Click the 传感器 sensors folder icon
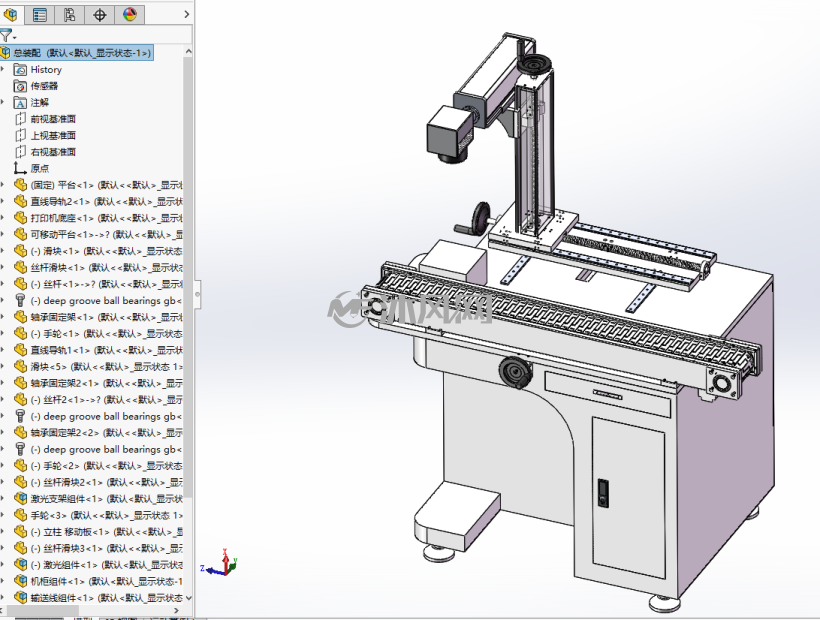This screenshot has width=820, height=620. tap(20, 86)
